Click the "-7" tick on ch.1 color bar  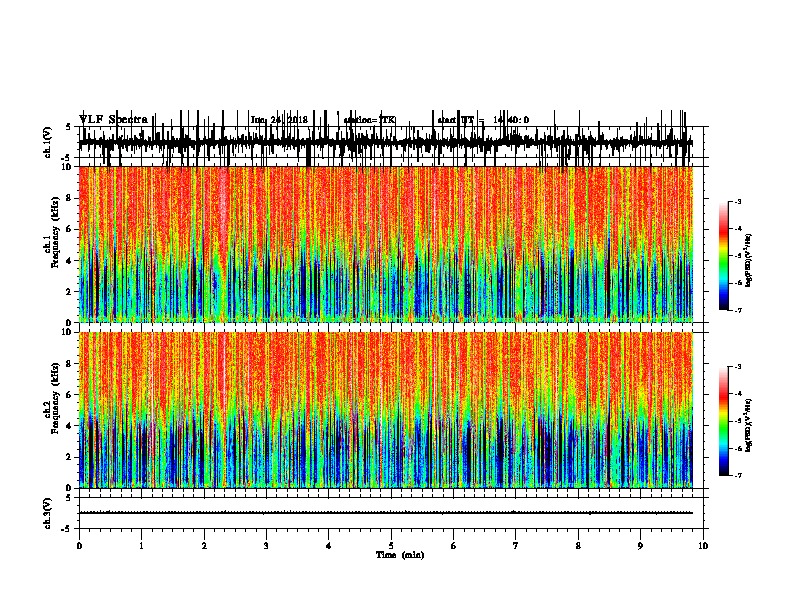click(x=737, y=310)
